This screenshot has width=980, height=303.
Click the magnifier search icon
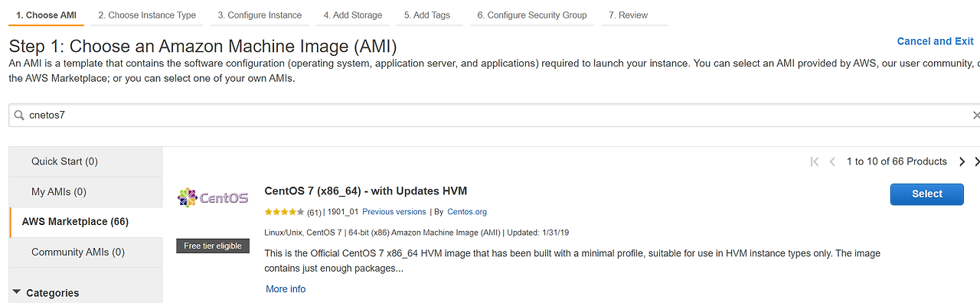pos(19,115)
